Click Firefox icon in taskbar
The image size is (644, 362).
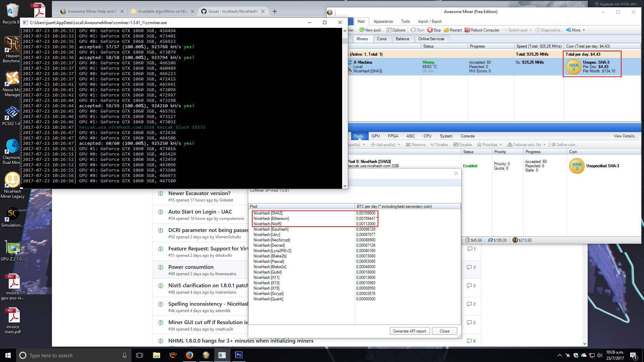[x=190, y=355]
